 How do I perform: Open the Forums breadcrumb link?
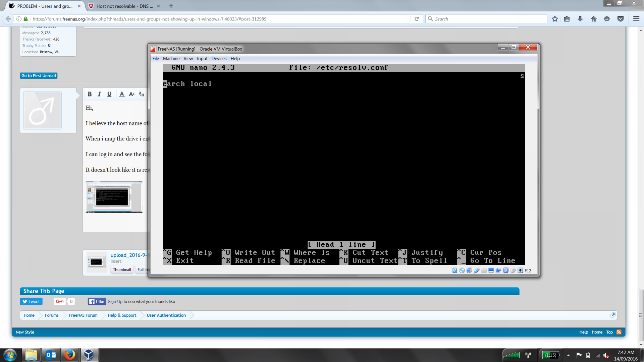52,315
